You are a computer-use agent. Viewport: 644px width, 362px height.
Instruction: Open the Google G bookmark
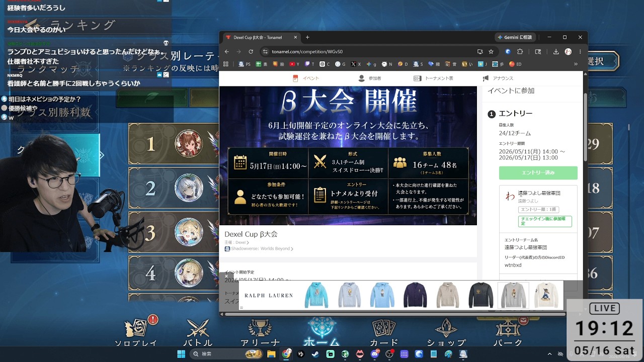coord(341,64)
